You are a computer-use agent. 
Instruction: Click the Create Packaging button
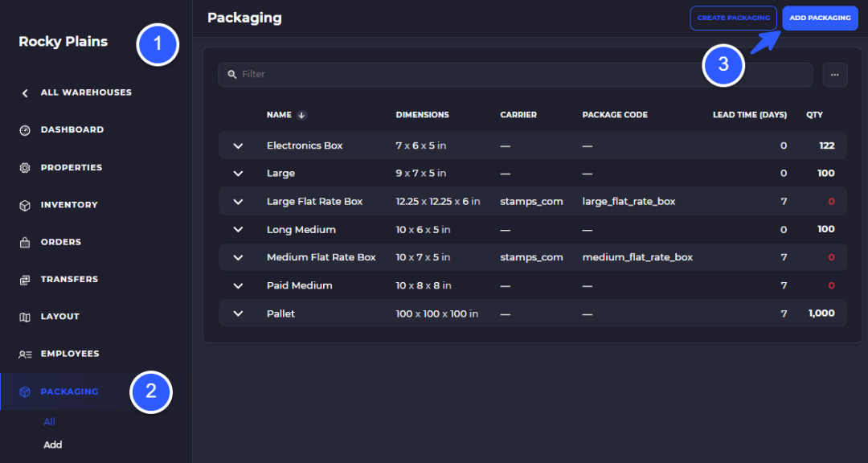click(x=734, y=18)
